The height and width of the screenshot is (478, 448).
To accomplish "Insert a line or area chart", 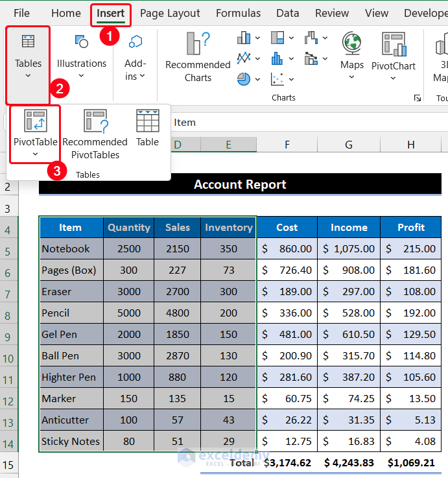I will pos(244,58).
